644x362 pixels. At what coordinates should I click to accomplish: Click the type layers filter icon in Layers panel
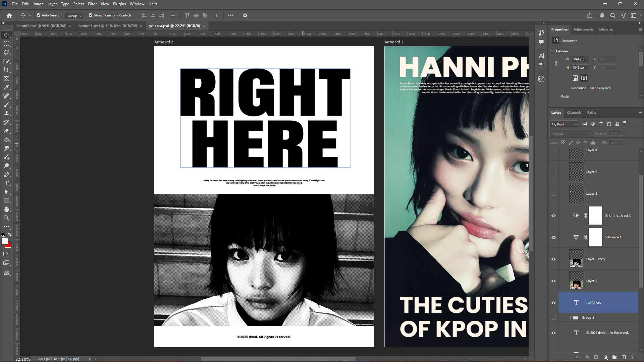coord(601,124)
